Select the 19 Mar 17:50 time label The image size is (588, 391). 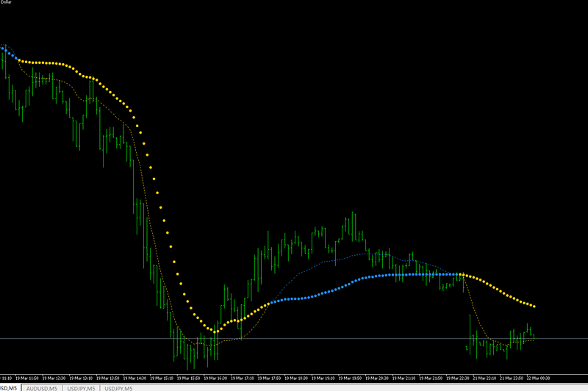269,379
